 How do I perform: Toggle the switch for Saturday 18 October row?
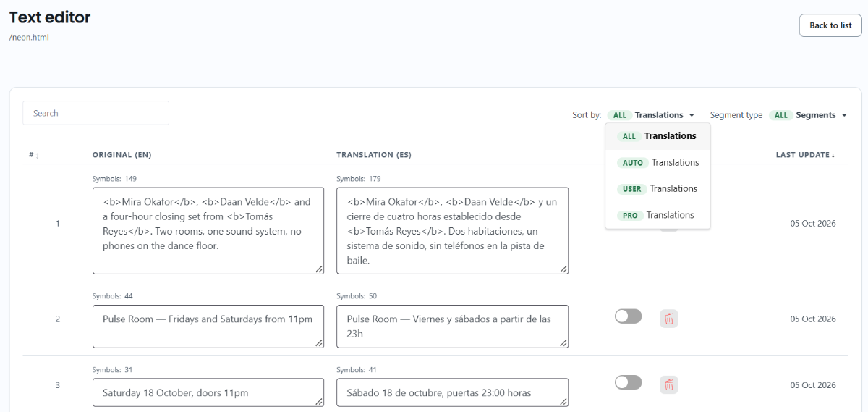pyautogui.click(x=628, y=382)
